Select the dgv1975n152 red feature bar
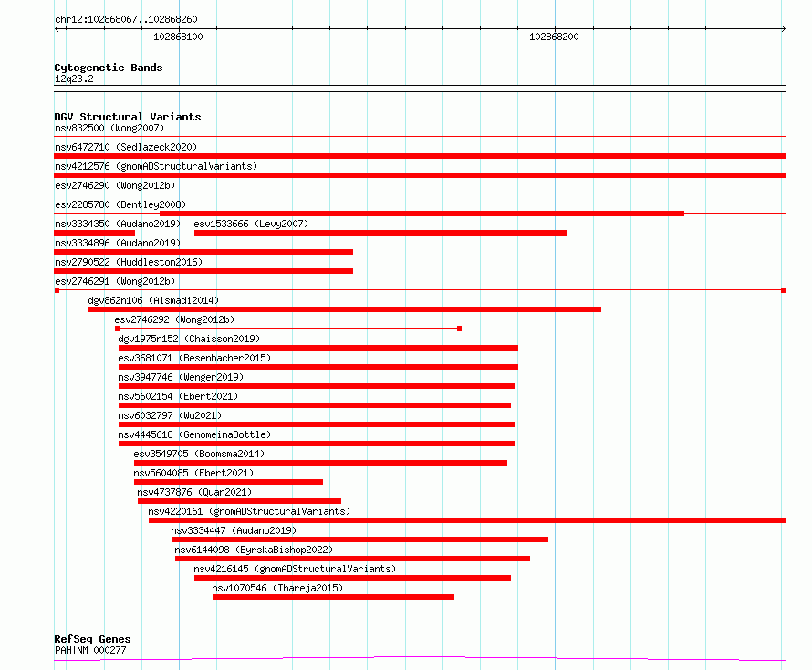The width and height of the screenshot is (812, 670). point(318,348)
